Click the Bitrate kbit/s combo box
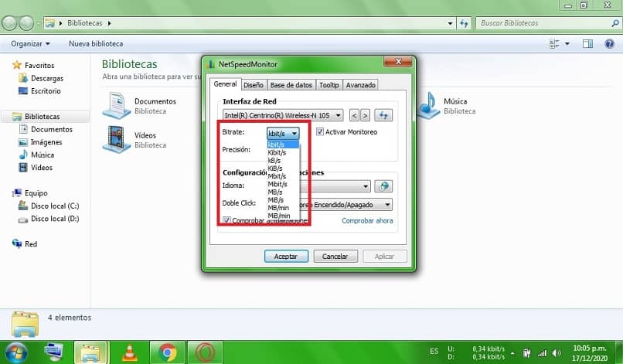Viewport: 623px width, 364px height. (282, 133)
